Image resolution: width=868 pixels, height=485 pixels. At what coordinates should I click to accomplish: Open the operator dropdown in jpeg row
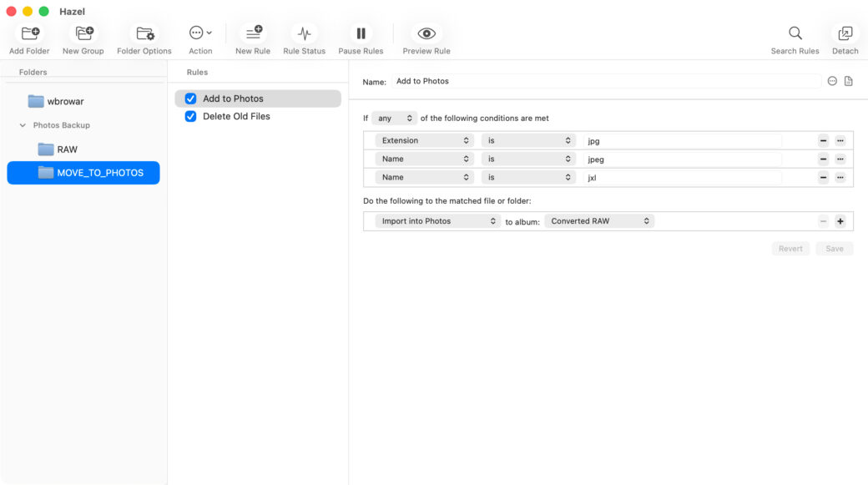[528, 159]
